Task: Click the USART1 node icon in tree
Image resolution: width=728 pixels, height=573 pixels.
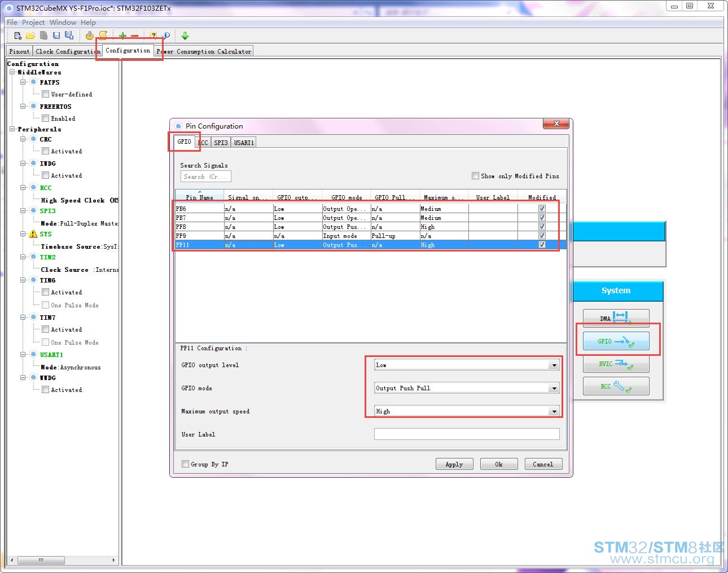Action: (33, 355)
